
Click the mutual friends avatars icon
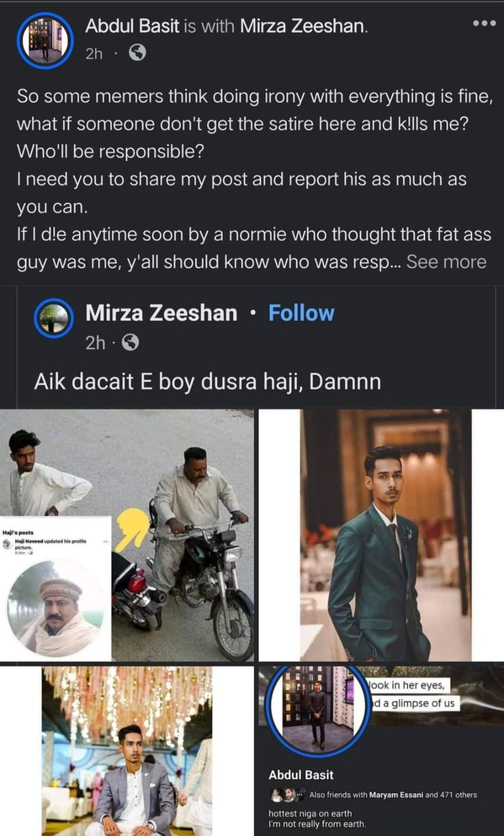click(x=287, y=795)
